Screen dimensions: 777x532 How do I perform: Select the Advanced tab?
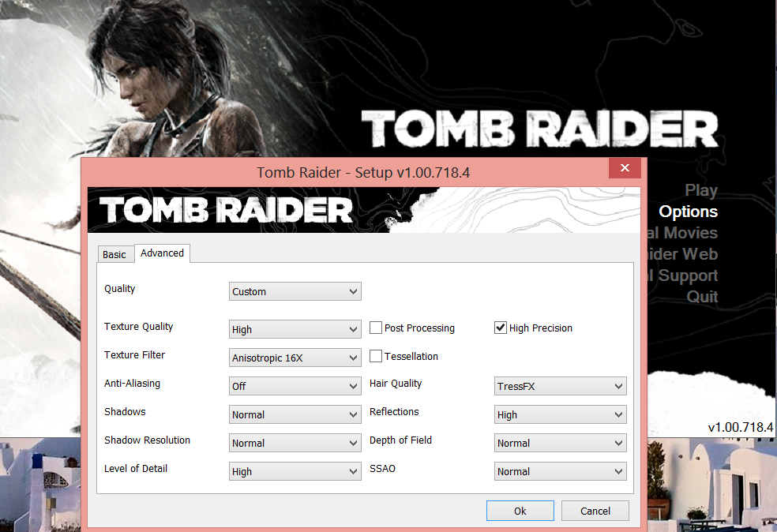tap(162, 253)
